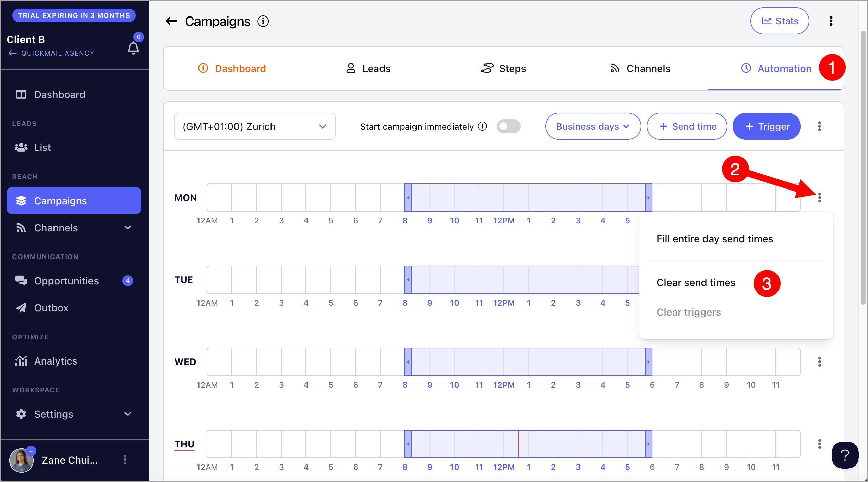868x482 pixels.
Task: Open the page-level three-dot menu beside Stats
Action: (x=831, y=21)
